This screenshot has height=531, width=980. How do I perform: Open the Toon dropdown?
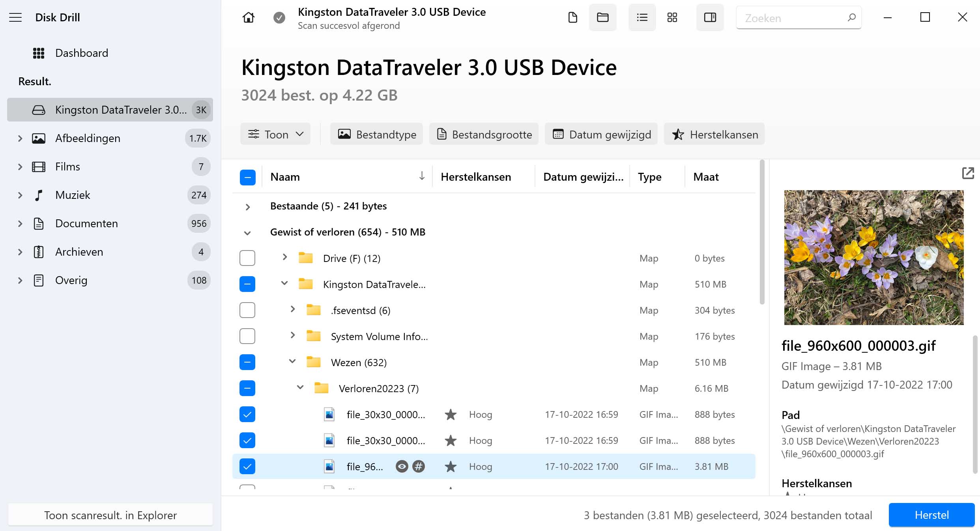[275, 134]
